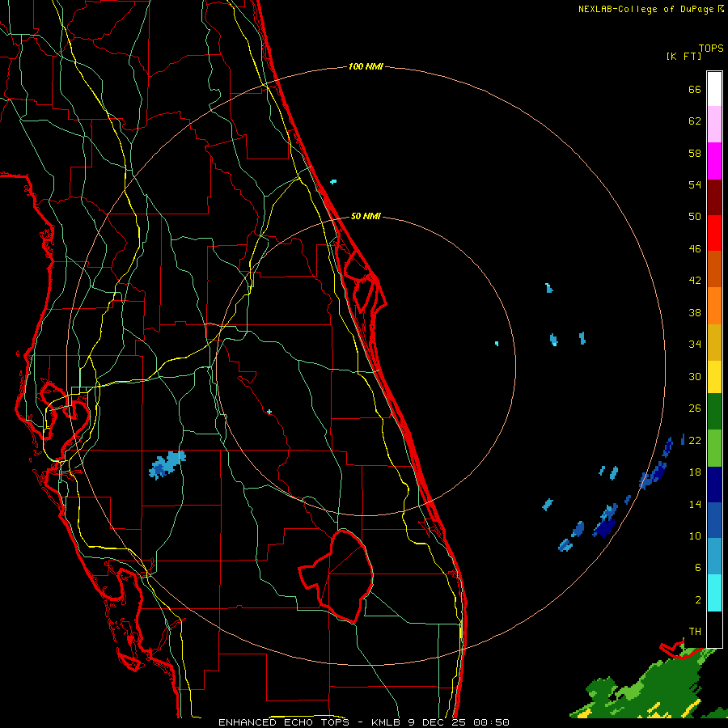Image resolution: width=728 pixels, height=728 pixels.
Task: Select the yellow legend color band
Action: click(714, 376)
